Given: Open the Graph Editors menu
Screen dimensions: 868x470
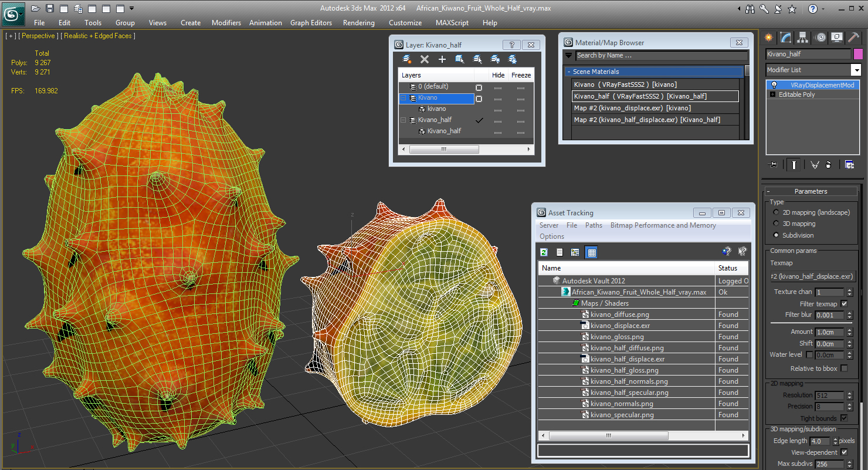Looking at the screenshot, I should click(x=311, y=23).
